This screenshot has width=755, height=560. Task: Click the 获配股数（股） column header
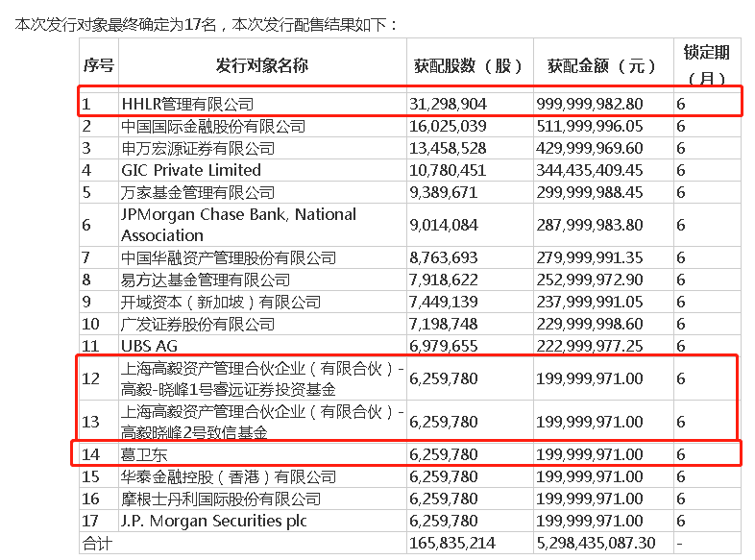tap(468, 66)
